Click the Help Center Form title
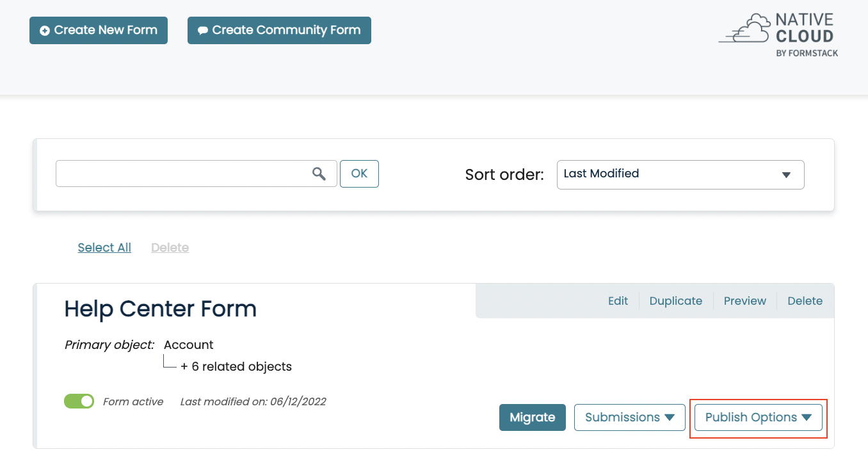Screen dimensions: 868x461 tap(160, 309)
